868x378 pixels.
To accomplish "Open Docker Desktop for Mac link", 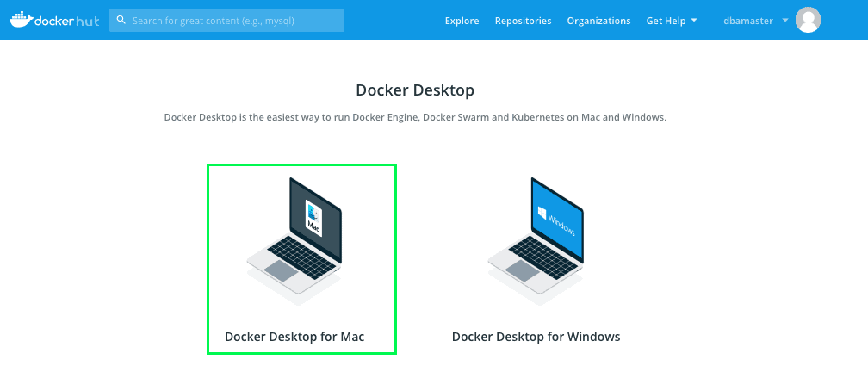I will [294, 337].
